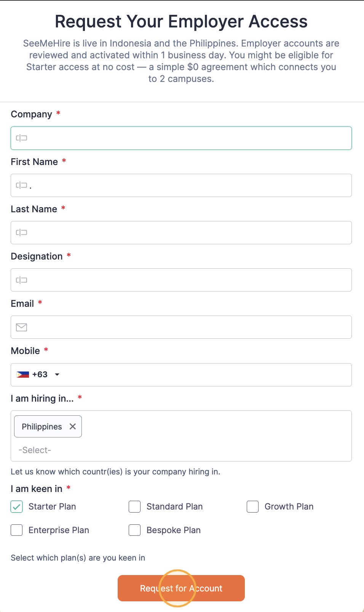Click the envelope icon in Email field
The width and height of the screenshot is (364, 612).
[21, 327]
